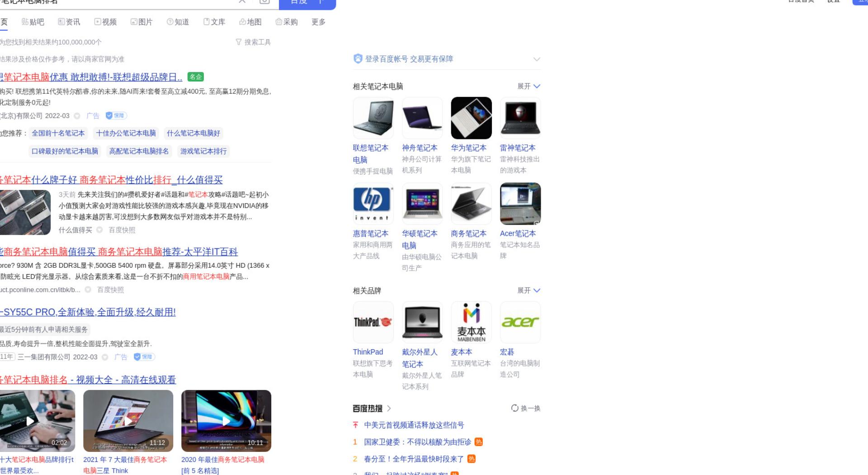The image size is (868, 475).
Task: Click the 保障 badge on 三一集团 ad
Action: (144, 357)
